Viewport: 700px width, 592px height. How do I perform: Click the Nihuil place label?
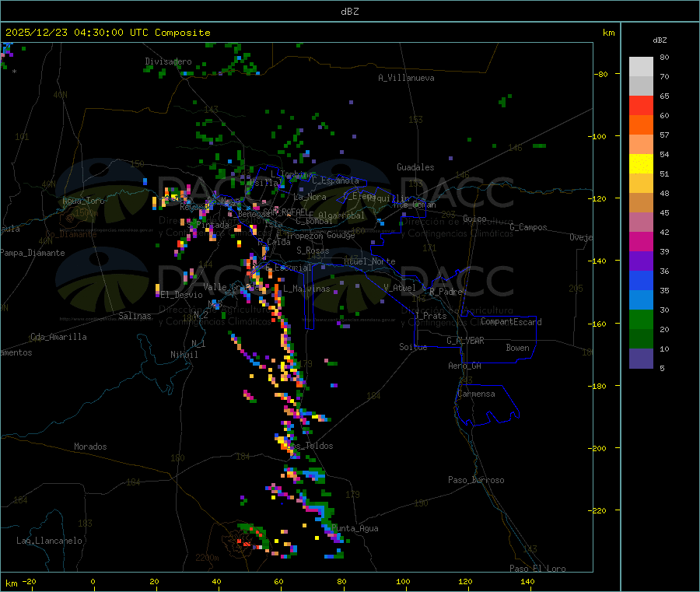(184, 355)
